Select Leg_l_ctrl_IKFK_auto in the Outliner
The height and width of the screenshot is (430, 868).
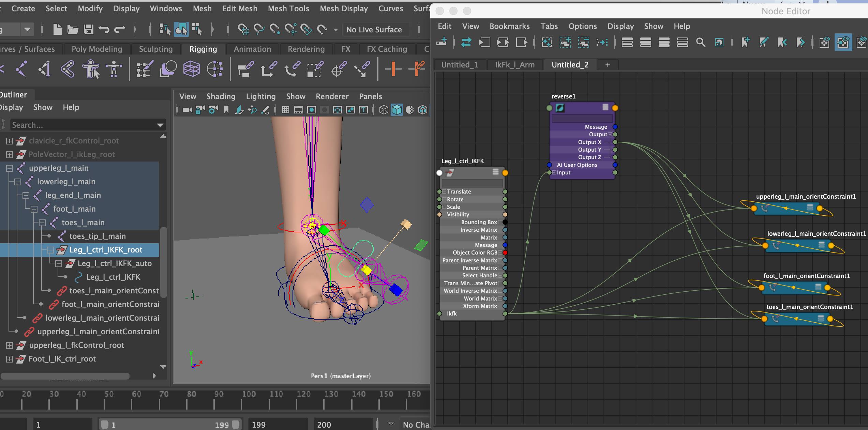pyautogui.click(x=114, y=263)
